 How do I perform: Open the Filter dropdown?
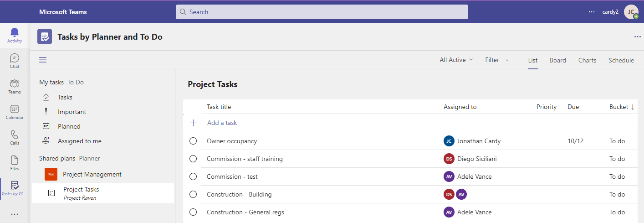[497, 60]
